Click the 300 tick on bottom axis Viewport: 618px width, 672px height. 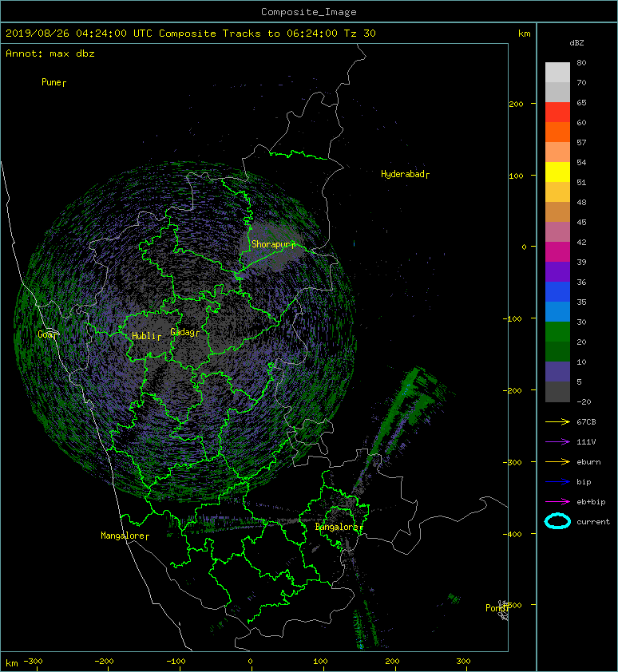[463, 662]
